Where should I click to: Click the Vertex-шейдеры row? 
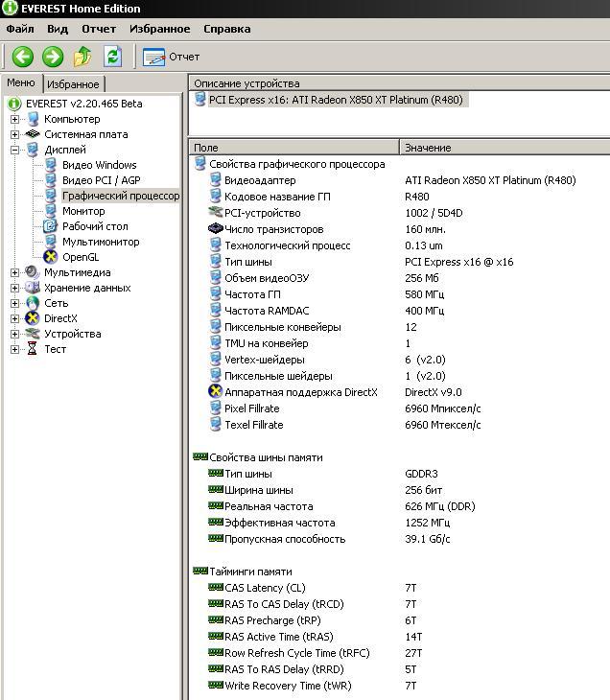pos(399,360)
